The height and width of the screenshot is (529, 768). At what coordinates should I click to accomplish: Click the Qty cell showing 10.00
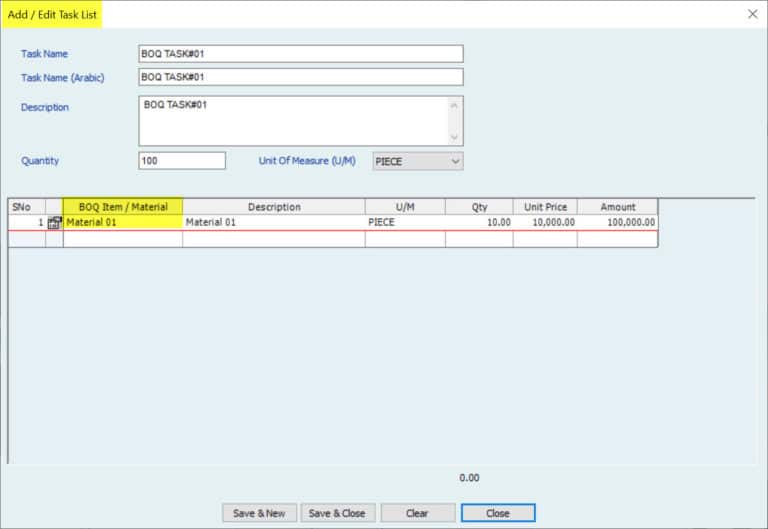(479, 223)
